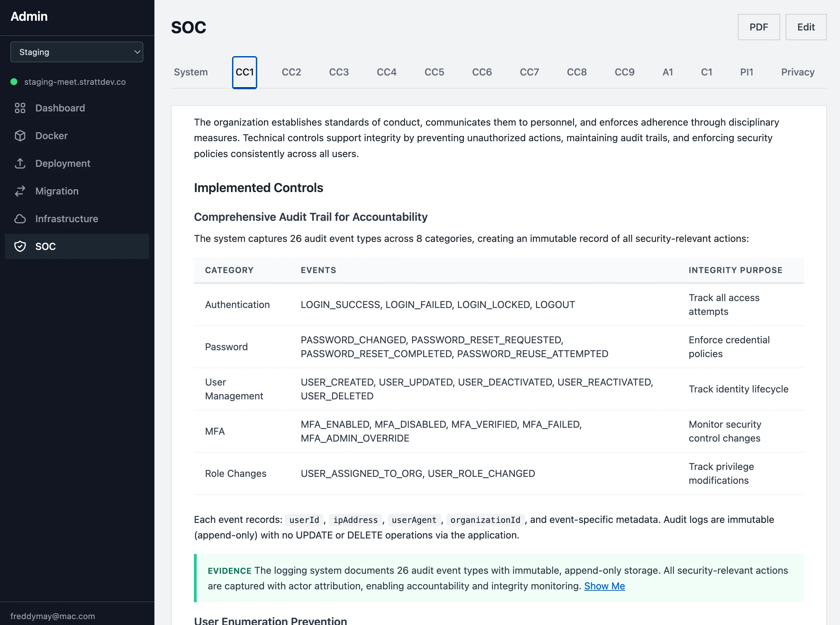The height and width of the screenshot is (625, 840).
Task: Export the SOC report as PDF
Action: tap(758, 27)
